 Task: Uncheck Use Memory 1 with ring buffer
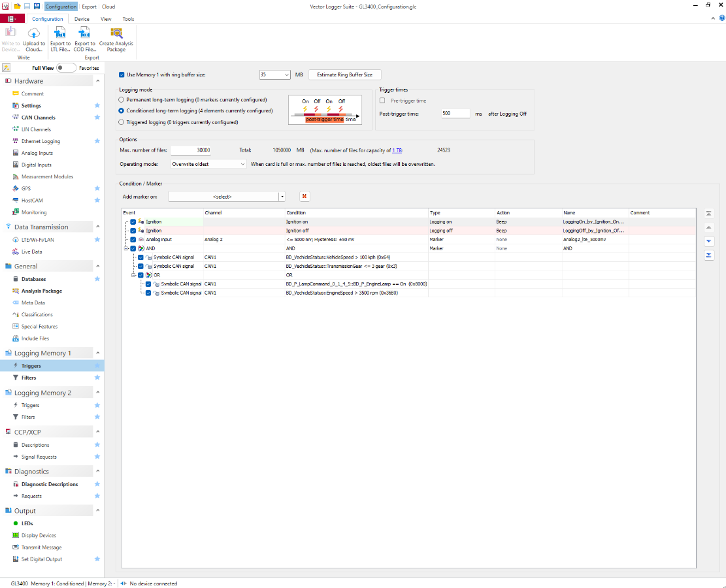pyautogui.click(x=122, y=74)
